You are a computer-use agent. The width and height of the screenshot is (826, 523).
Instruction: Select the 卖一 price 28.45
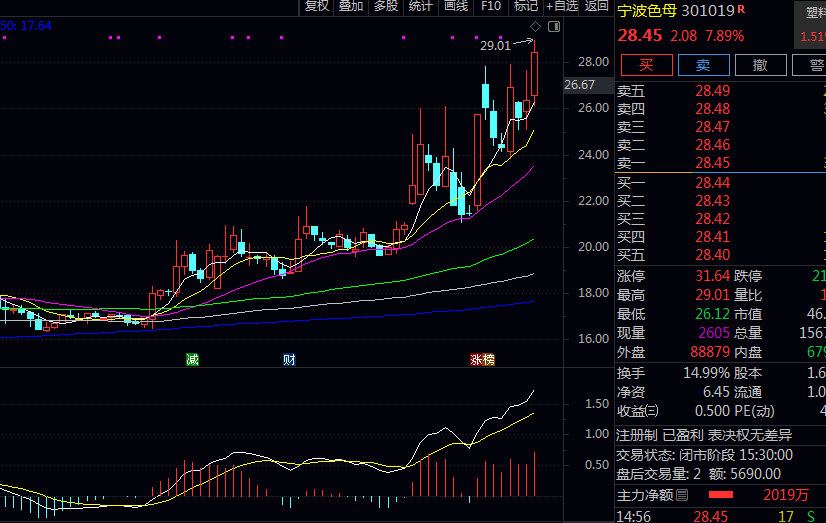[x=712, y=163]
